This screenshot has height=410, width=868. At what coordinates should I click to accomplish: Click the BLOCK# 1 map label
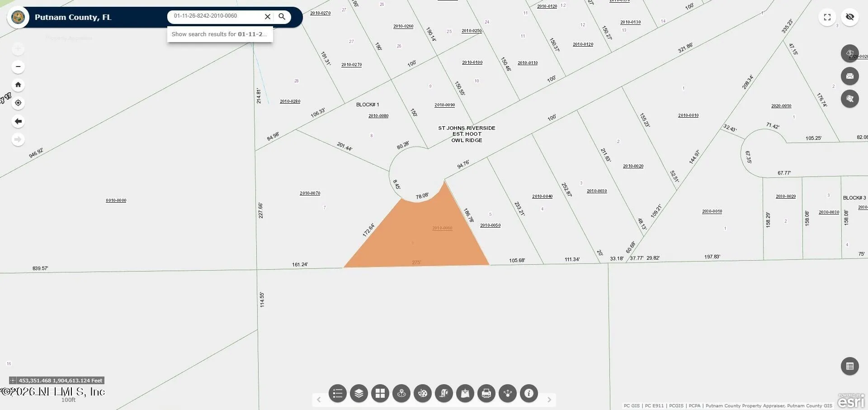click(368, 105)
